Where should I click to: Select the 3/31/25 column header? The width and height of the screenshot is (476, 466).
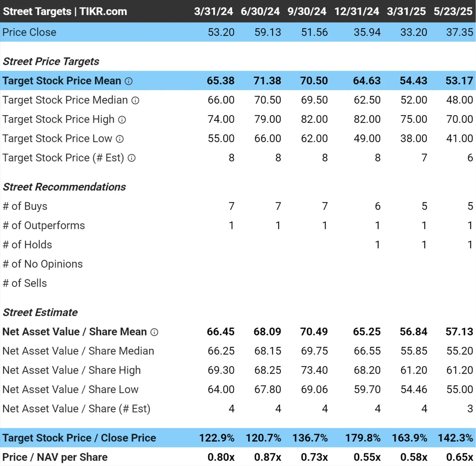[406, 11]
